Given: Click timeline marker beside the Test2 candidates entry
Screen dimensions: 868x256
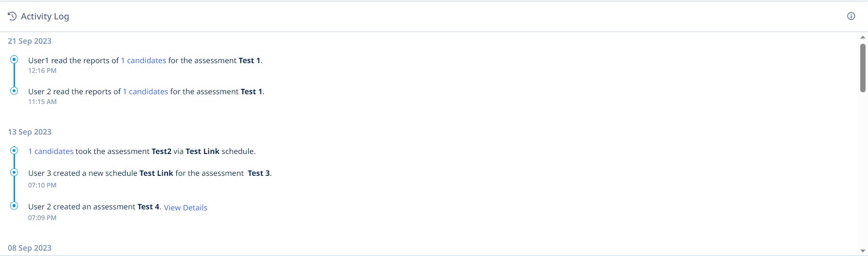Looking at the screenshot, I should (14, 151).
